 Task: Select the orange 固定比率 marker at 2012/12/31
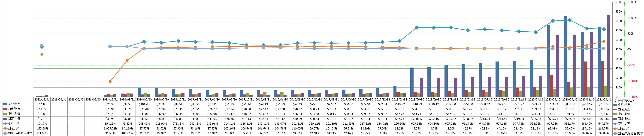pyautogui.click(x=42, y=54)
